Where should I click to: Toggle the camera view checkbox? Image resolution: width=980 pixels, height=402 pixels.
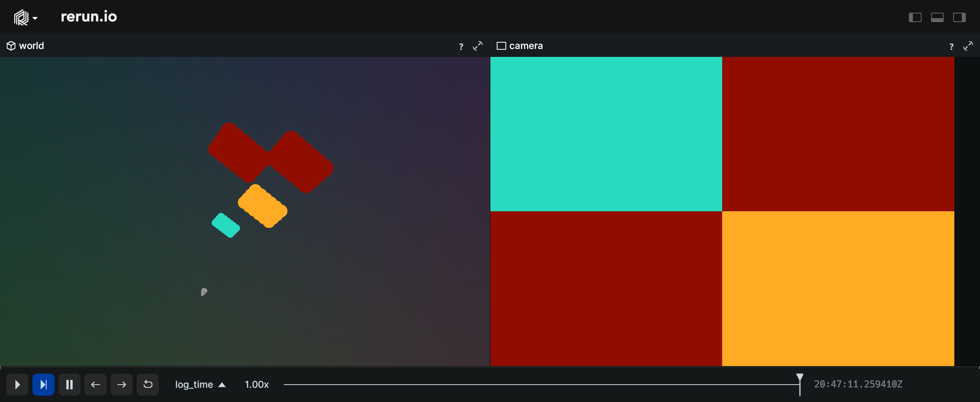501,45
